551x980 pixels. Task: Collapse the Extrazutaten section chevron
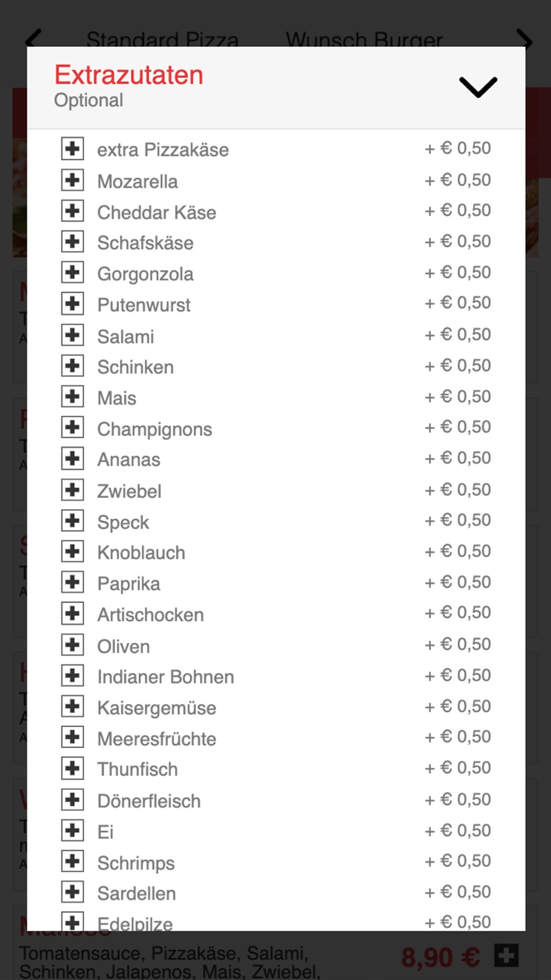(478, 87)
